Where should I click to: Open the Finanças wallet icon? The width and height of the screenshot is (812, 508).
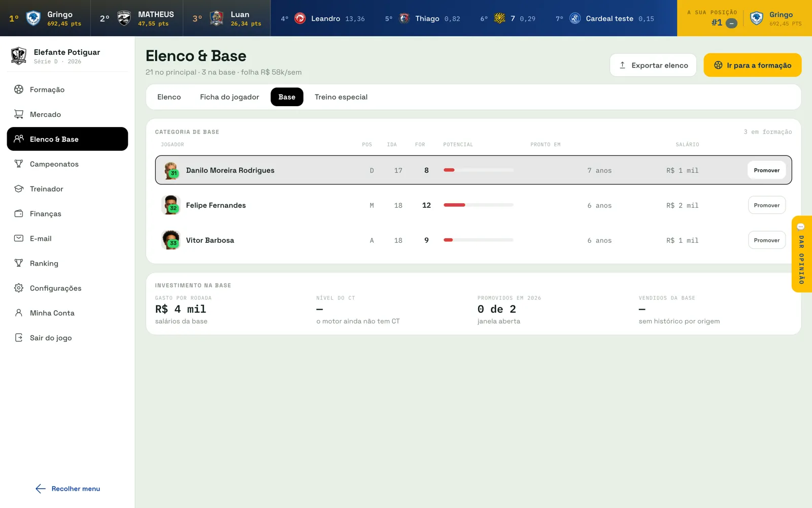(x=19, y=214)
